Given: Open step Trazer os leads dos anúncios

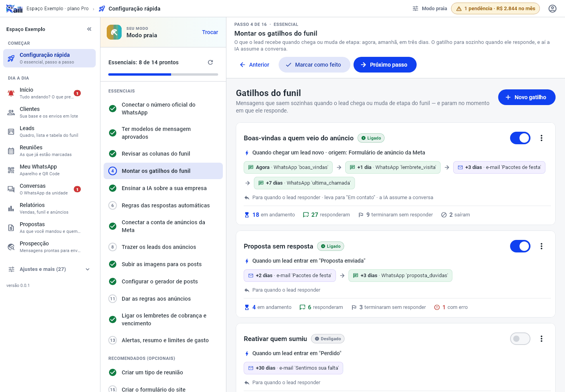Looking at the screenshot, I should (x=163, y=247).
